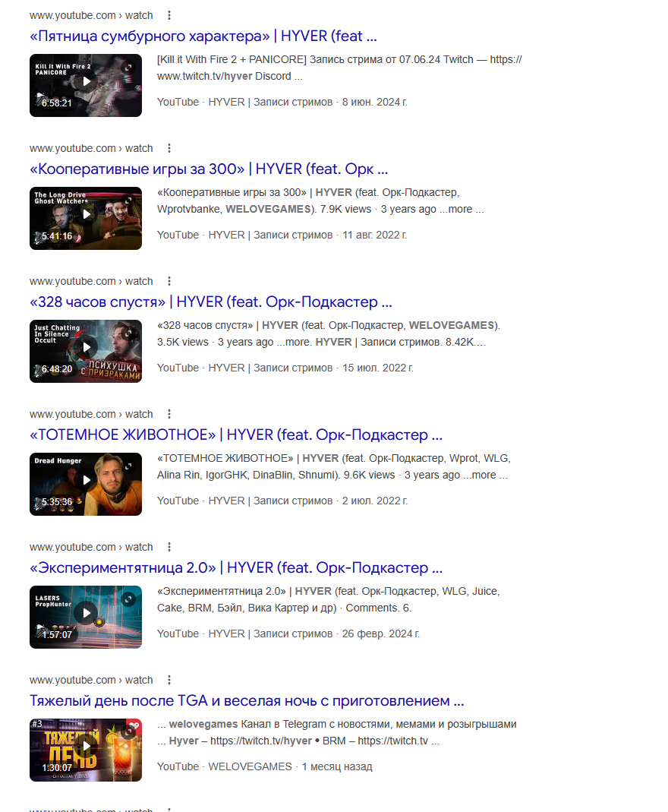Open «Пятница сумбурного характера» | HYVER link

[203, 36]
